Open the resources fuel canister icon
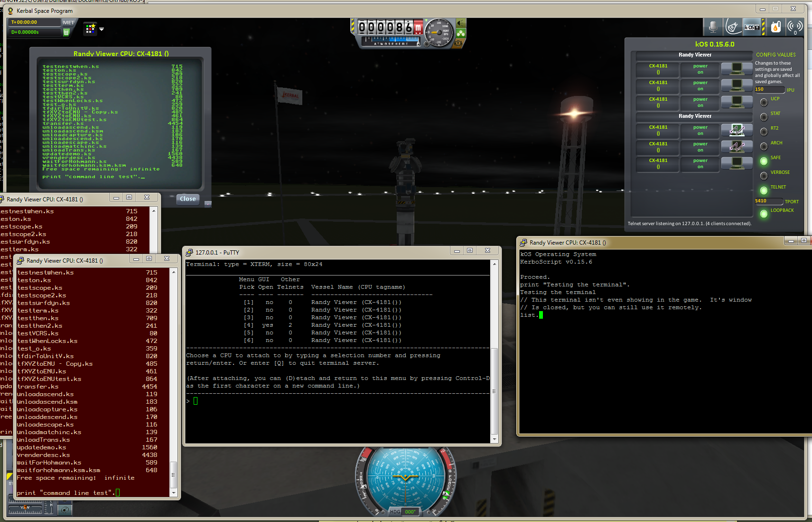The image size is (812, 522). [775, 27]
